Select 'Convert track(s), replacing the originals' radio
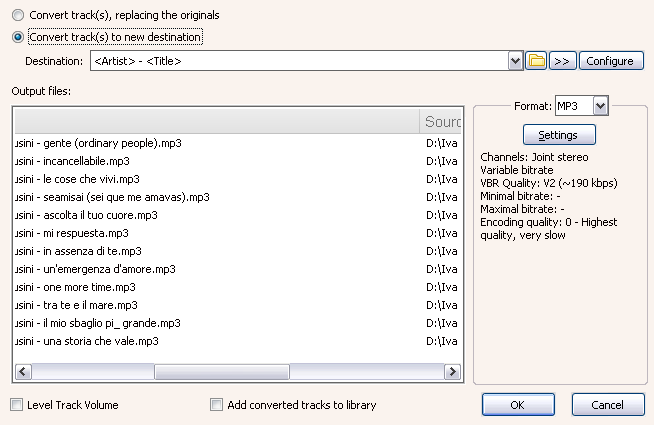 click(x=17, y=16)
